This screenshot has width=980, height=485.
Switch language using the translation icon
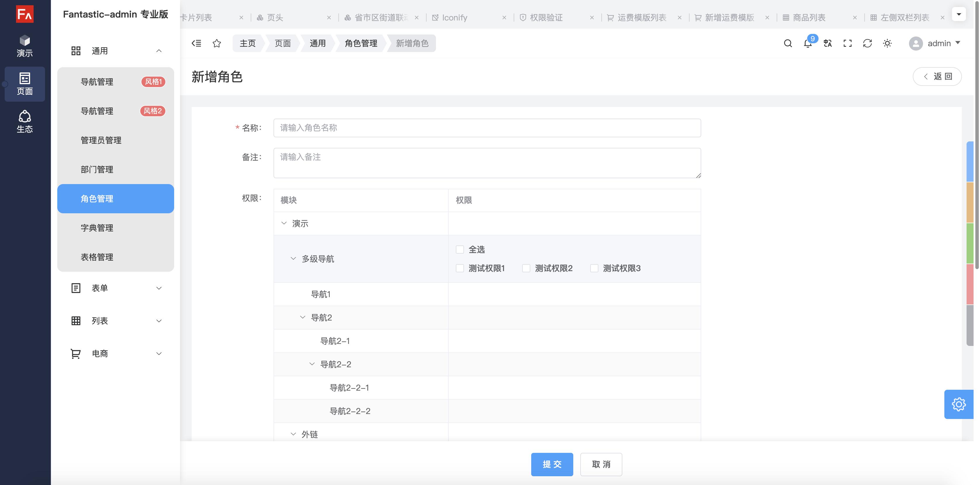[x=827, y=43]
